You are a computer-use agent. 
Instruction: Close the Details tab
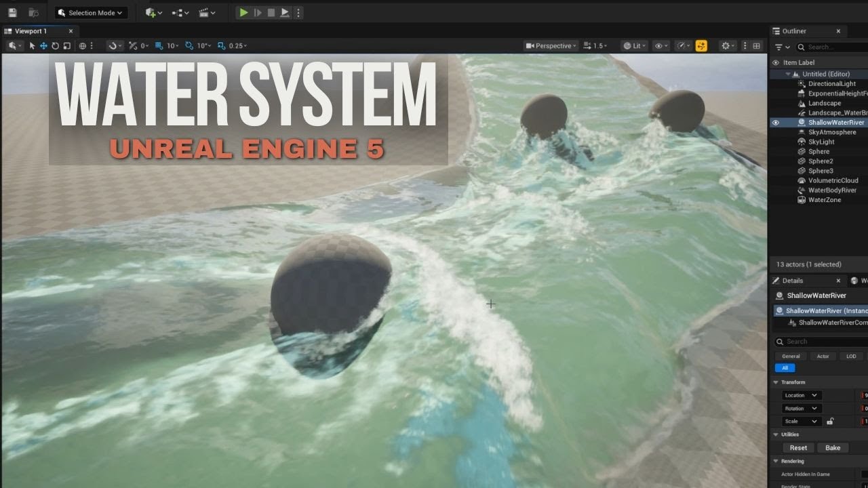pyautogui.click(x=838, y=281)
